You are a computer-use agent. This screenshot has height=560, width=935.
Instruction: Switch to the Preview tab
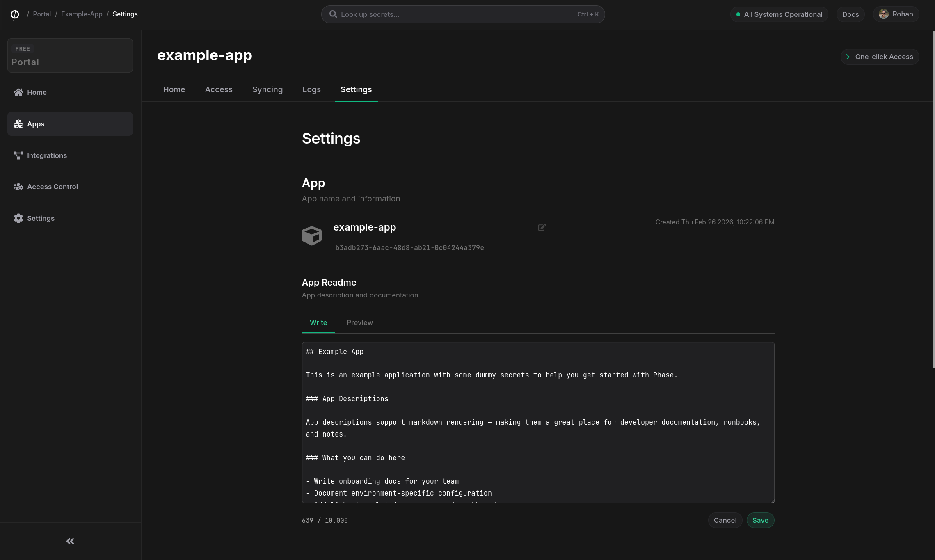(x=360, y=322)
